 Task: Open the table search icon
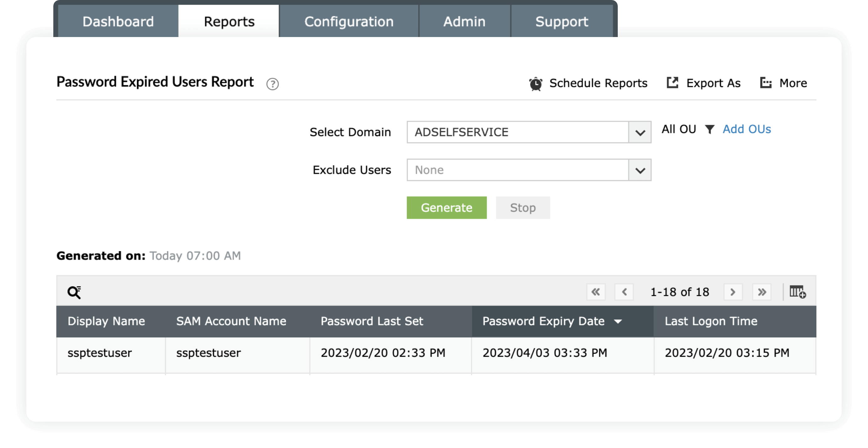pos(74,292)
